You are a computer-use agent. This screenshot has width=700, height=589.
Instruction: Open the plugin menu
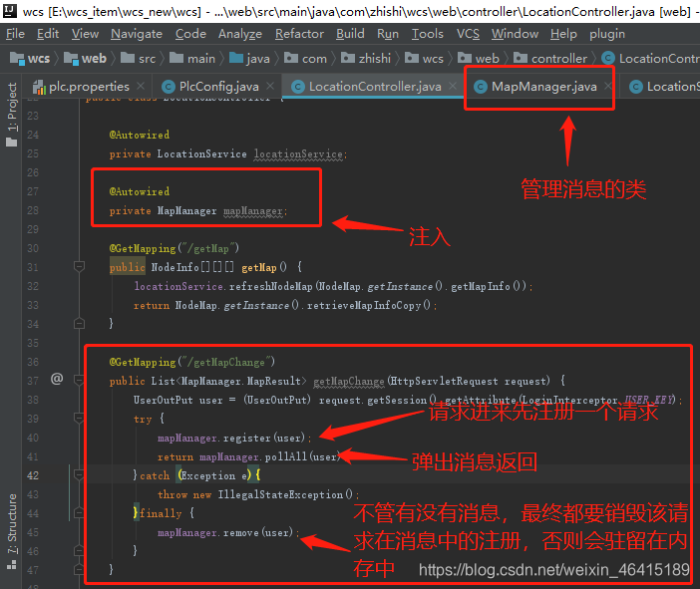click(607, 34)
